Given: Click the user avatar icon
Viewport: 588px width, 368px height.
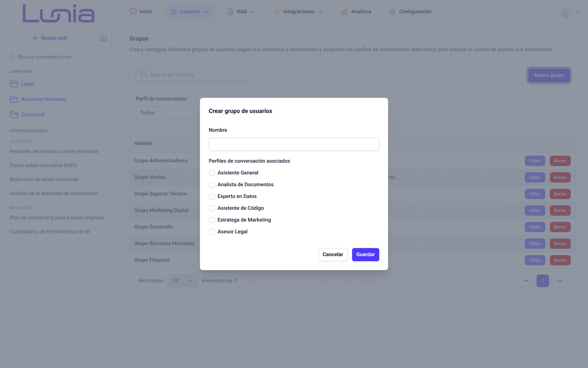Looking at the screenshot, I should pyautogui.click(x=566, y=12).
